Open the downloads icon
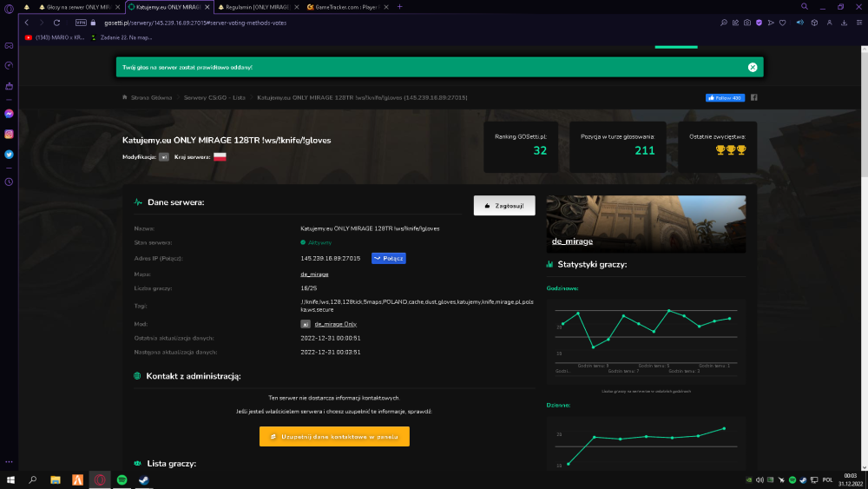This screenshot has width=868, height=489. [844, 23]
